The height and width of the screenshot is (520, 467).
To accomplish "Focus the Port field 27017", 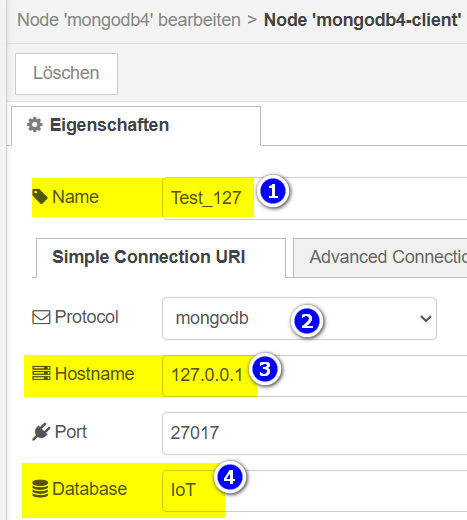I will click(x=315, y=433).
